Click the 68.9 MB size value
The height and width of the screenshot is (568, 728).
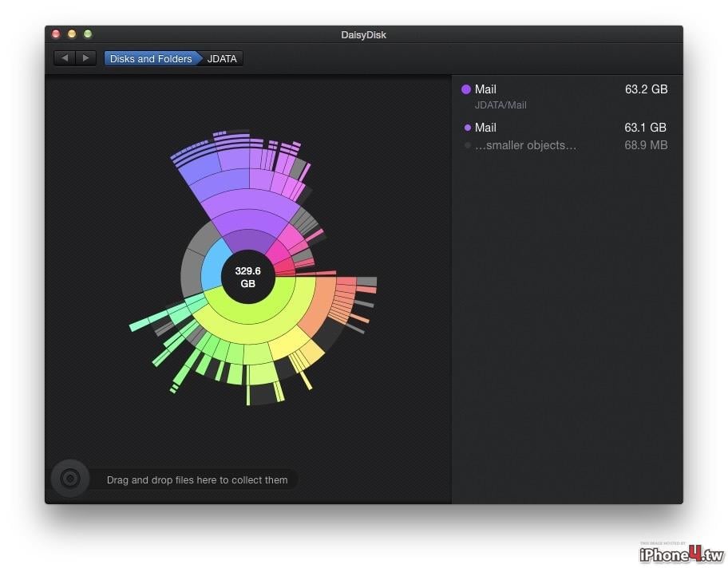click(646, 145)
